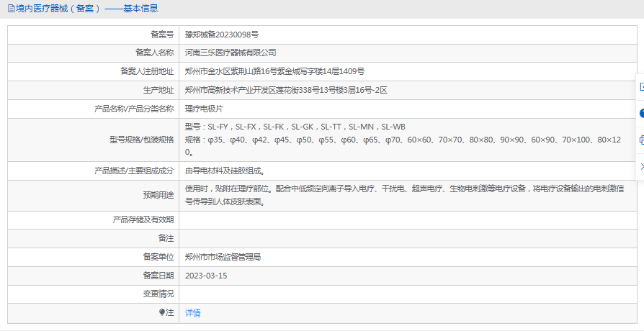Click the 变更情况 row label

(158, 294)
